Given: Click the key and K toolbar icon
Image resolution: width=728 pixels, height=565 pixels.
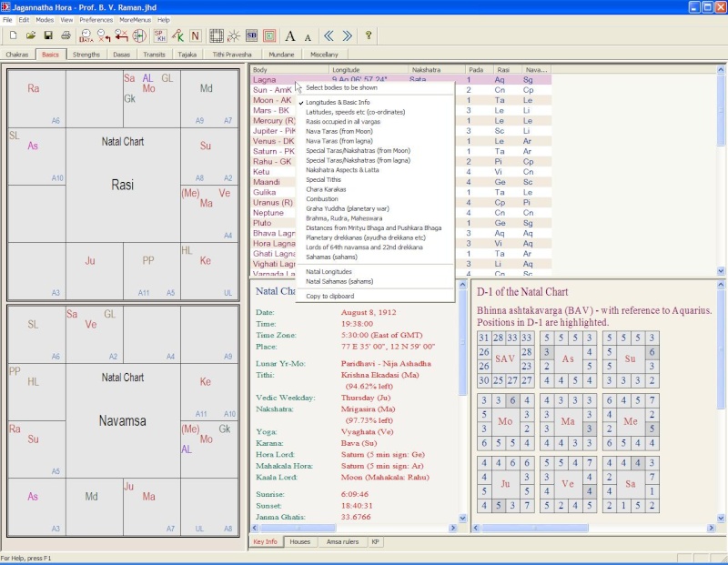Looking at the screenshot, I should (177, 35).
